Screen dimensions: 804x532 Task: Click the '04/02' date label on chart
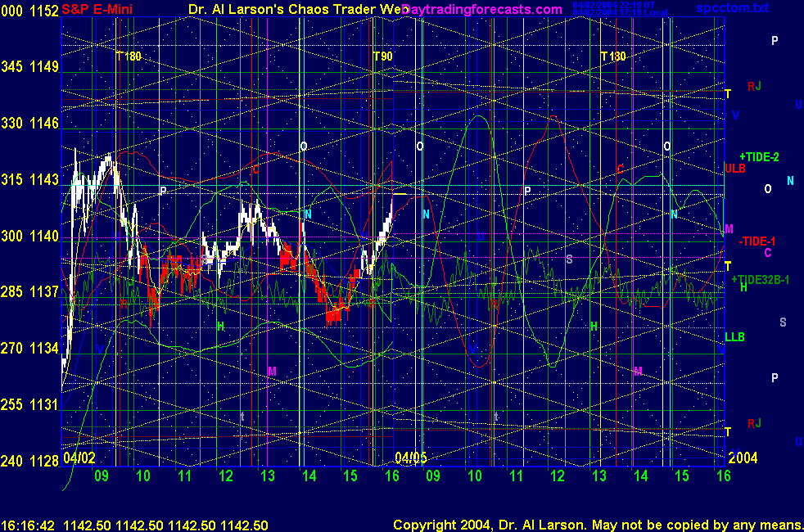point(79,458)
